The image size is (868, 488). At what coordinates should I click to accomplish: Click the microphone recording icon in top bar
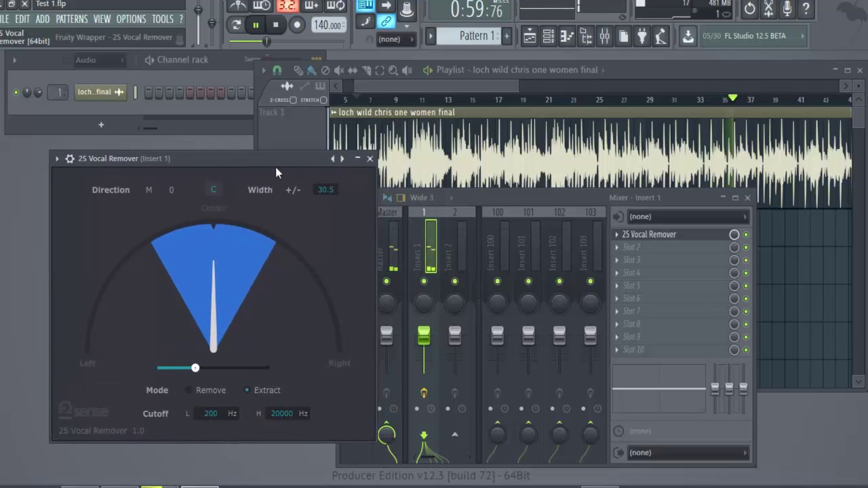[x=787, y=8]
